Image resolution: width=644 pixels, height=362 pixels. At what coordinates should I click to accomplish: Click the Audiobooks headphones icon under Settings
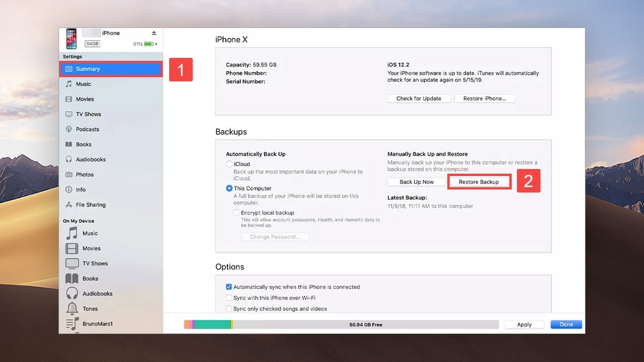[68, 159]
